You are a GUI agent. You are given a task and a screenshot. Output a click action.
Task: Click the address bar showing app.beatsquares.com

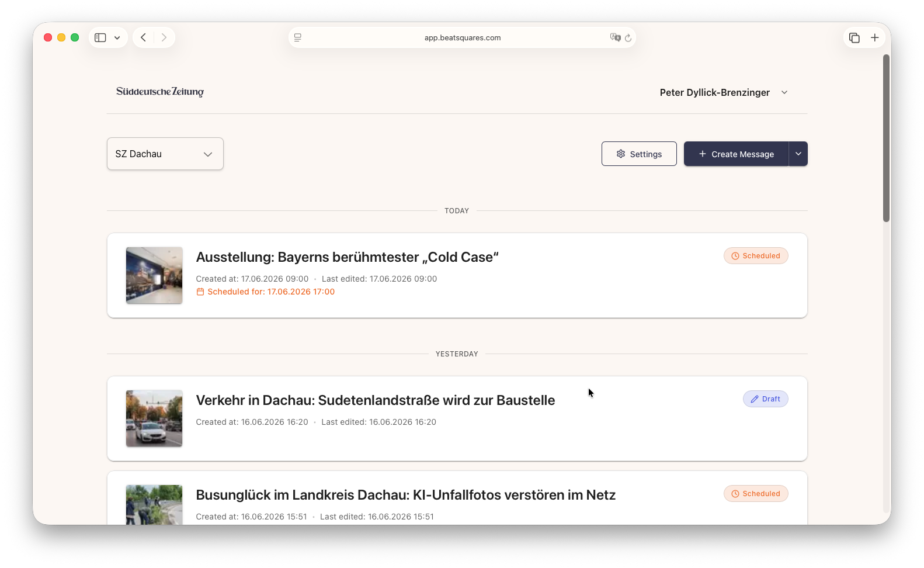coord(462,37)
